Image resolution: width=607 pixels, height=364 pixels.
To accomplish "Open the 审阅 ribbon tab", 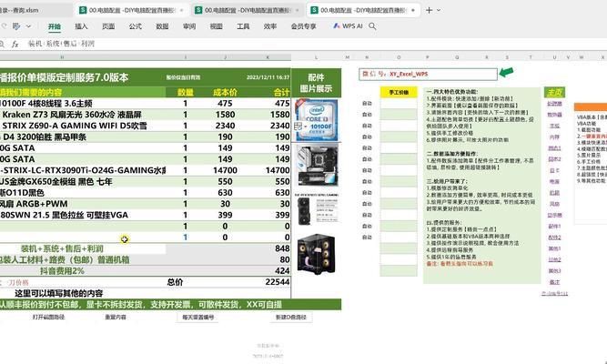I will (189, 26).
